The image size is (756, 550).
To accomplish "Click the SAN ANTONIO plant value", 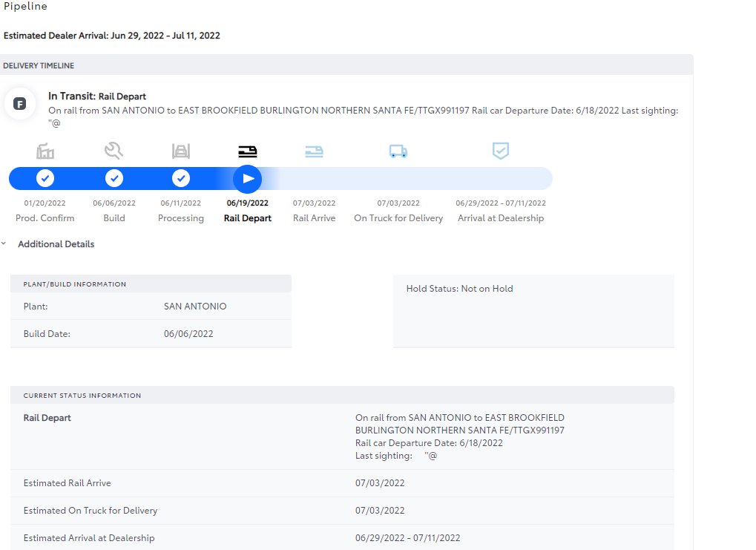I will click(195, 307).
